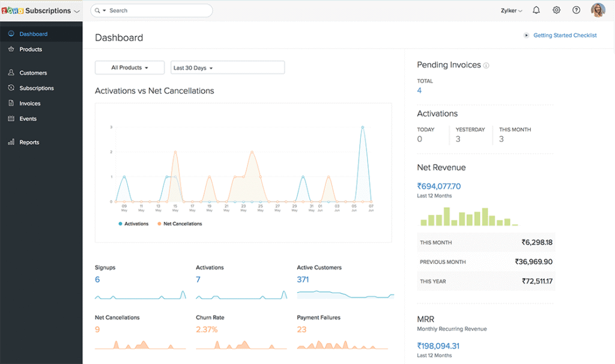Open the Events section via its calendar icon
The height and width of the screenshot is (364, 615).
[11, 118]
